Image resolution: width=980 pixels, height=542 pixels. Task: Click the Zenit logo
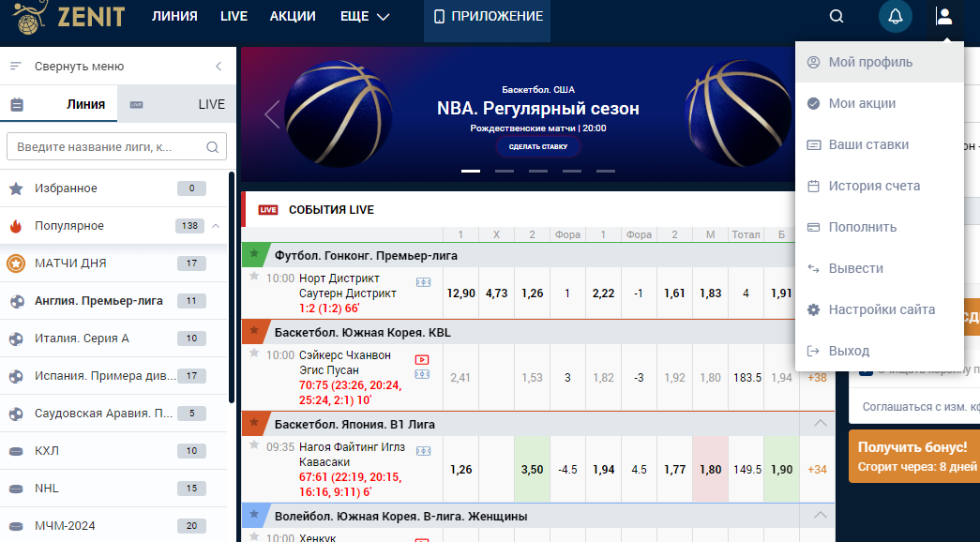tap(70, 17)
